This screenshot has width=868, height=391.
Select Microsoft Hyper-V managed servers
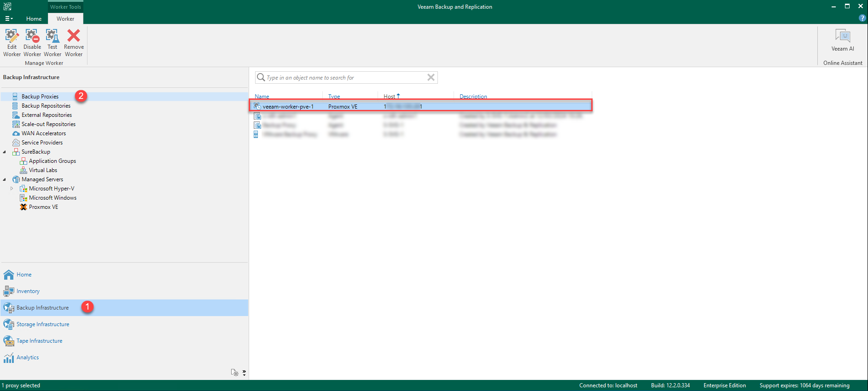(x=52, y=189)
